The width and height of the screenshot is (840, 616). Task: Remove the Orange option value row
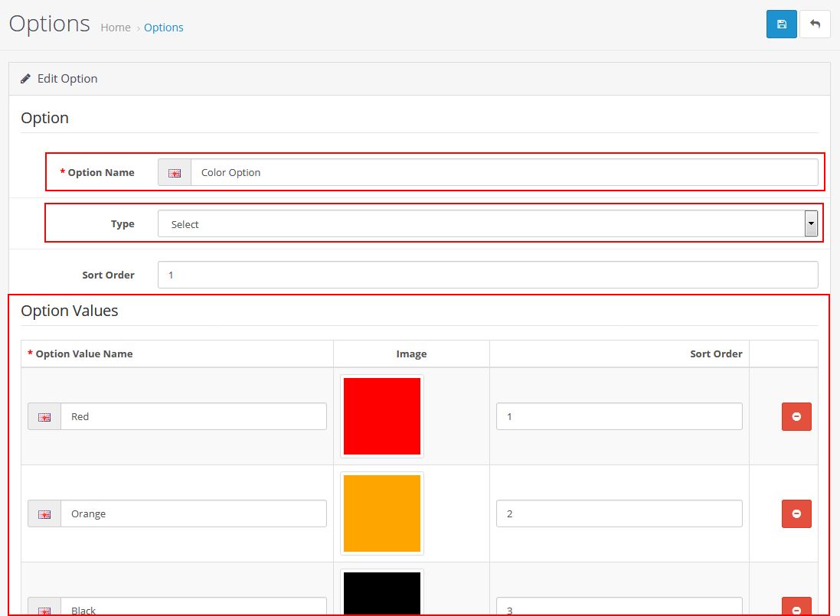[x=796, y=513]
